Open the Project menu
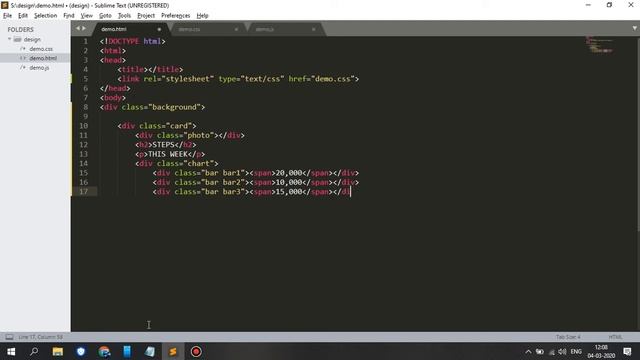The image size is (640, 360). [146, 16]
